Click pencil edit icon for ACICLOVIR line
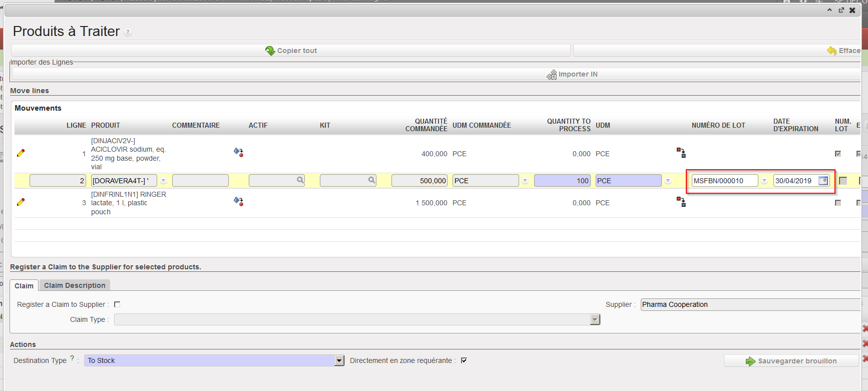The image size is (868, 391). tap(21, 153)
